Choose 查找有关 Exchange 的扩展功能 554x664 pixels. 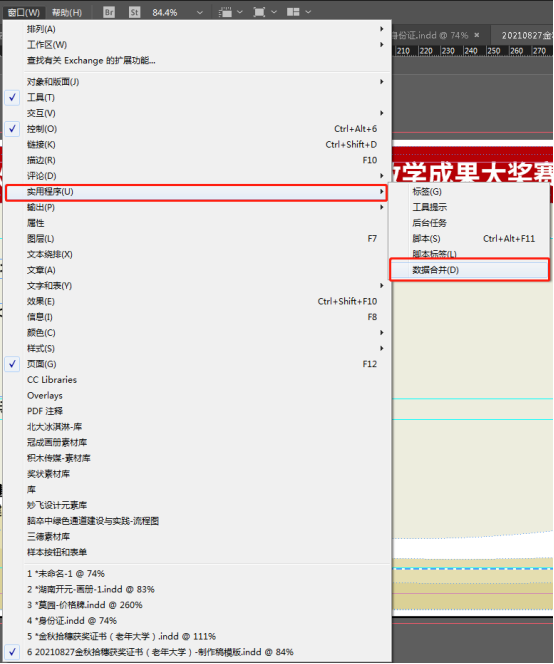click(x=197, y=60)
